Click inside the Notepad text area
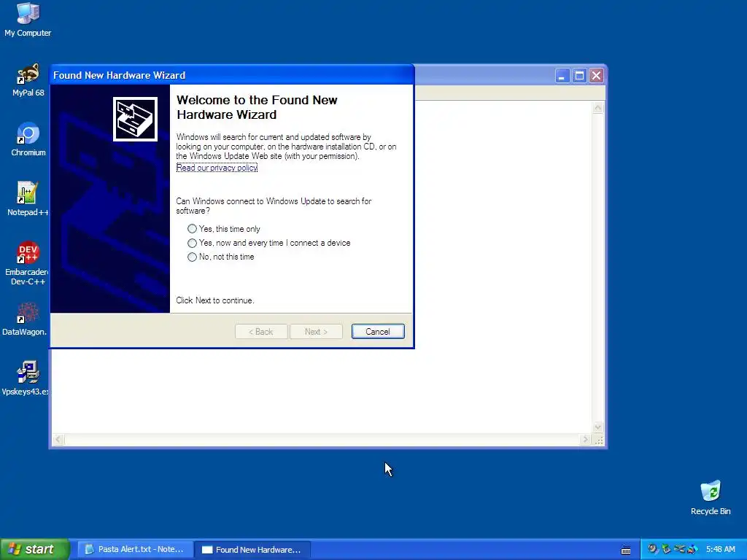The width and height of the screenshot is (747, 560). click(503, 267)
